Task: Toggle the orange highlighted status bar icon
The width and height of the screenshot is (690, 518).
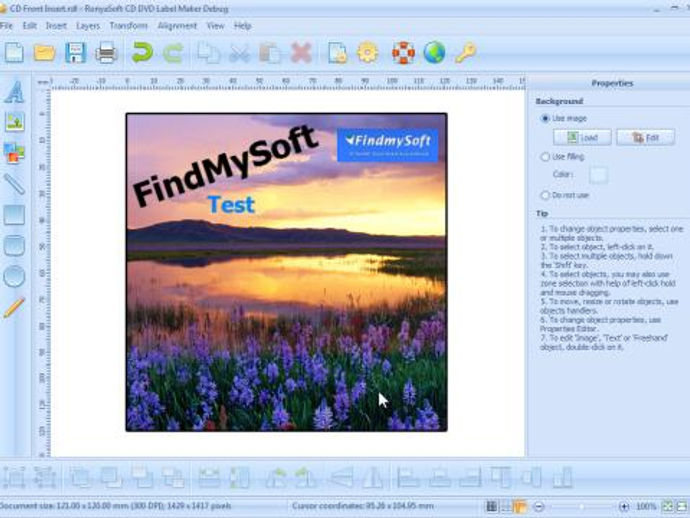Action: pyautogui.click(x=520, y=507)
